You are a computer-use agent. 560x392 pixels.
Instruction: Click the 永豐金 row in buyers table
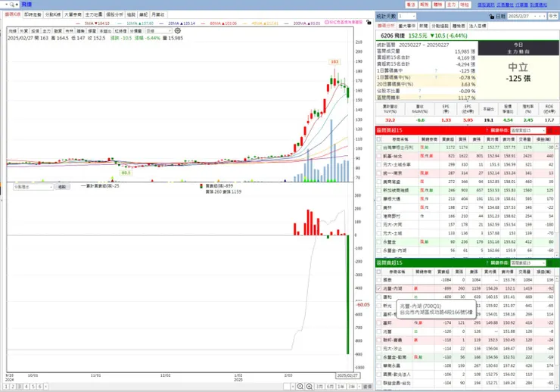tap(465, 241)
